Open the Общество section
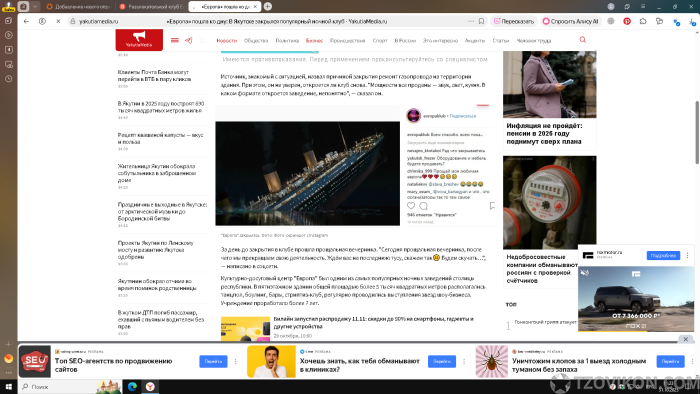 coord(256,41)
